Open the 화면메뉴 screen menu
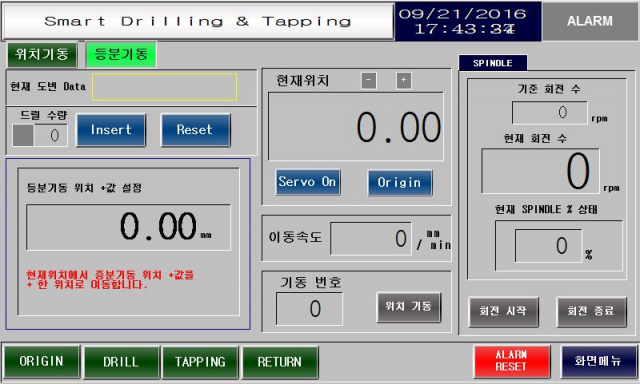Screen dimensions: 640x384 tap(598, 361)
